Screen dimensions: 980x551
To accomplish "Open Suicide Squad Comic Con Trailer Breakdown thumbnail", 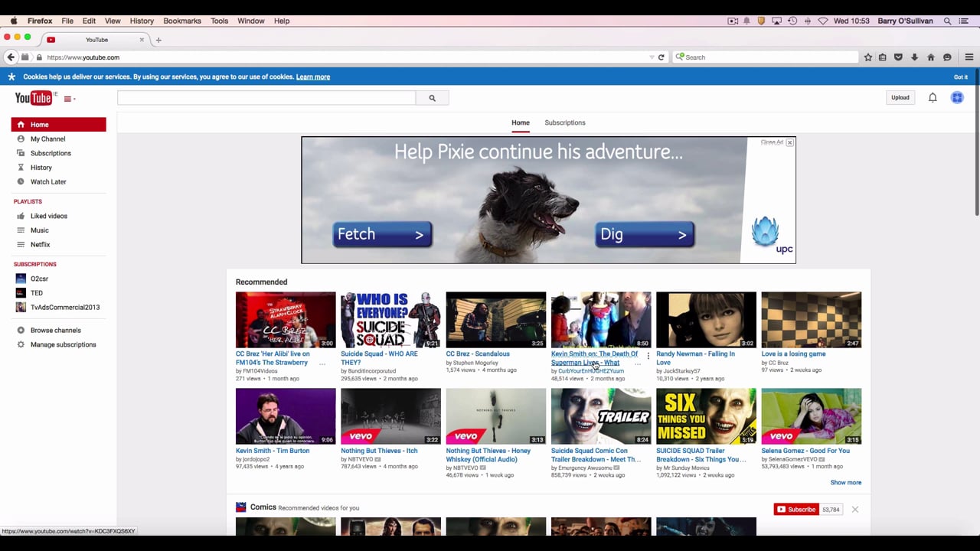I will click(601, 416).
